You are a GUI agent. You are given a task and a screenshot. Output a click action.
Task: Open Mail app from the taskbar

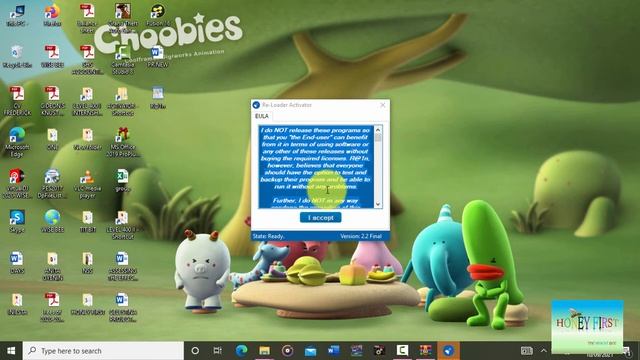310,351
